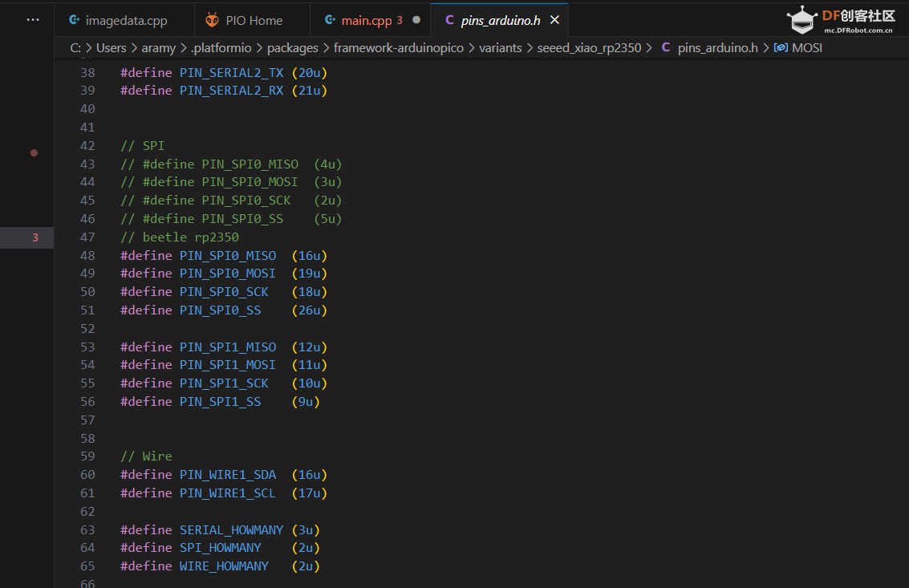Click the PIN_SPI1_SCK macro name
The width and height of the screenshot is (909, 588).
[x=224, y=384]
